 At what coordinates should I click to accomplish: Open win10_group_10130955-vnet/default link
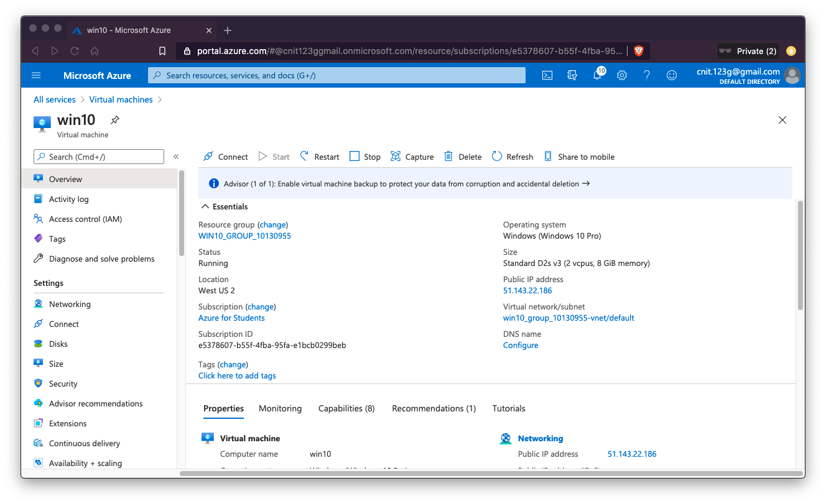[568, 318]
